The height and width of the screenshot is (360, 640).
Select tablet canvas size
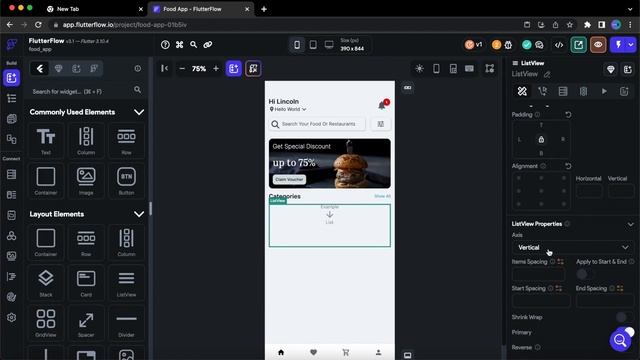coord(313,44)
